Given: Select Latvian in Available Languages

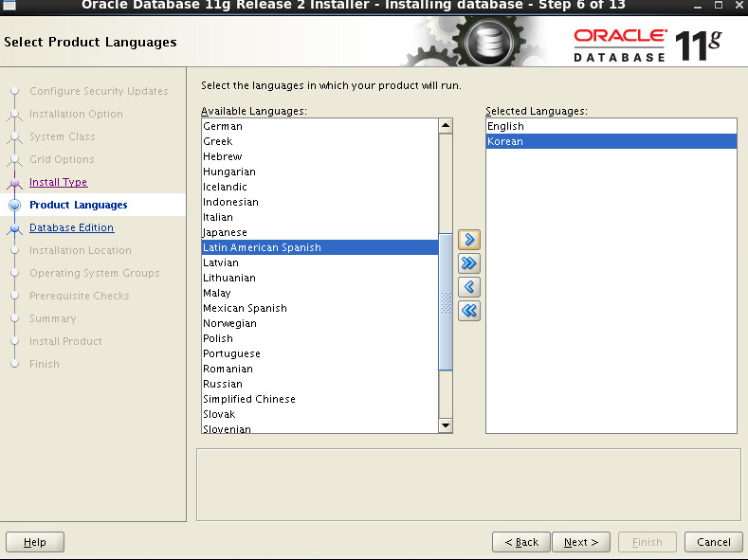Looking at the screenshot, I should pos(319,262).
